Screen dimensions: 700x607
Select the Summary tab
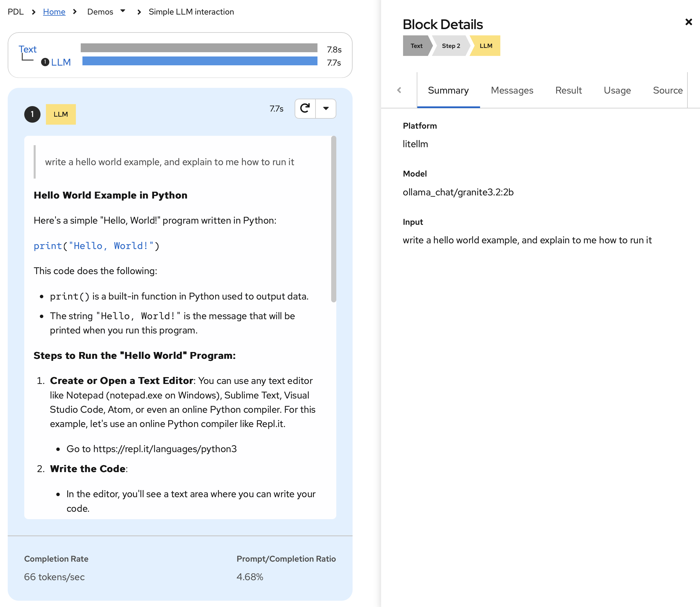click(x=448, y=90)
